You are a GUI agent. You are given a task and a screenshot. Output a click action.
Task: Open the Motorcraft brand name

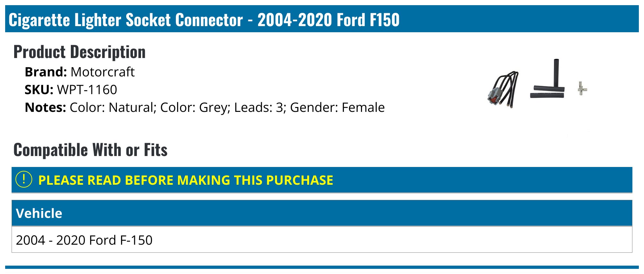102,72
